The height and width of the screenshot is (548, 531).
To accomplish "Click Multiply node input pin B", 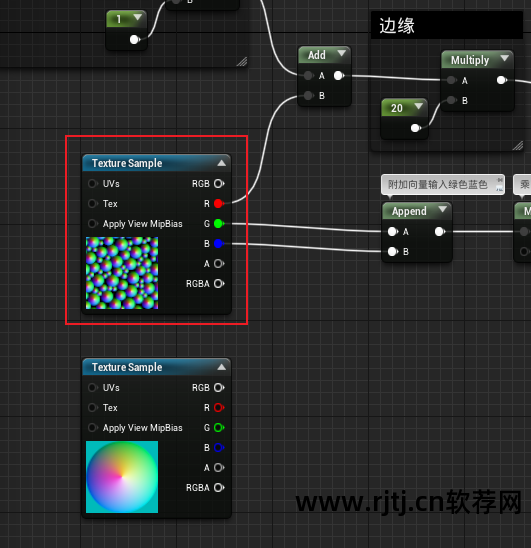I will (x=452, y=100).
